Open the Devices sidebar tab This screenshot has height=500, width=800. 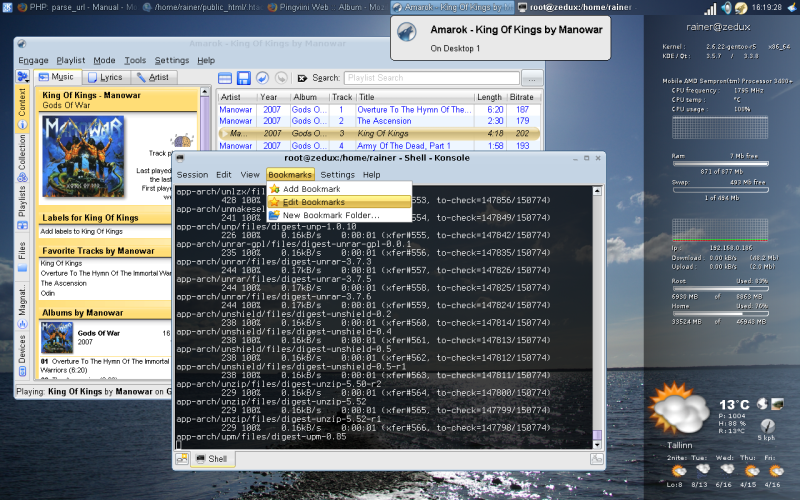22,356
